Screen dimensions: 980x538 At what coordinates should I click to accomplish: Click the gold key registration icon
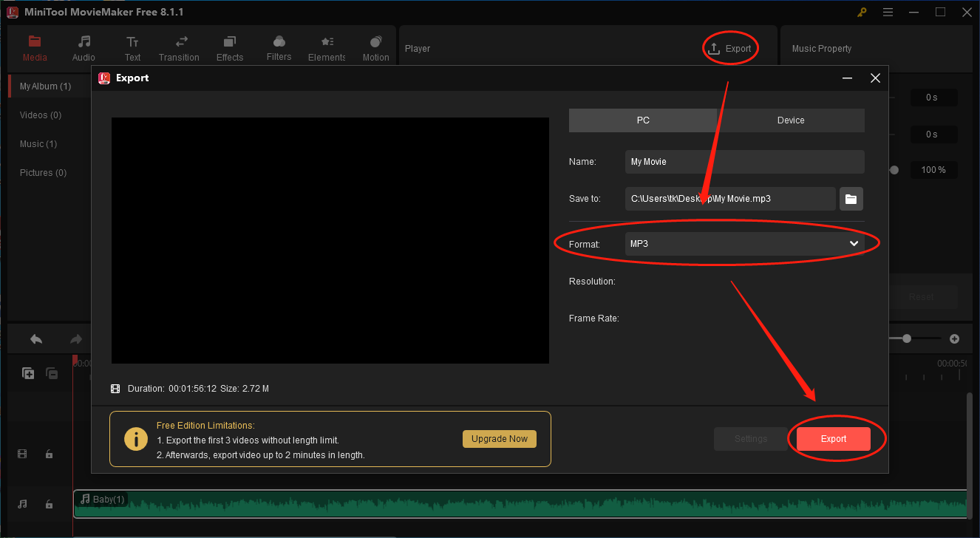point(862,13)
